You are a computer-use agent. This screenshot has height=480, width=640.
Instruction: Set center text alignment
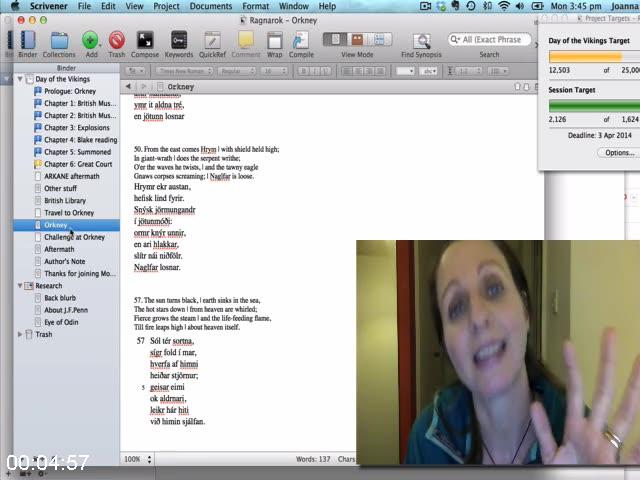358,71
